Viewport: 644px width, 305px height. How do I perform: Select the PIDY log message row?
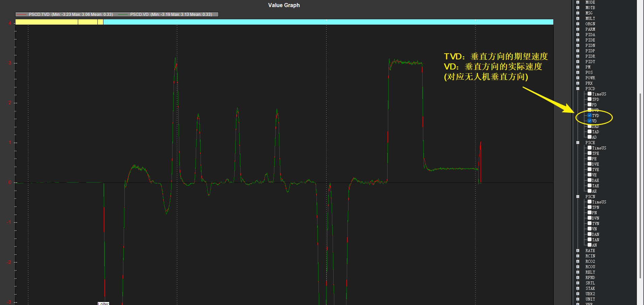(x=590, y=62)
